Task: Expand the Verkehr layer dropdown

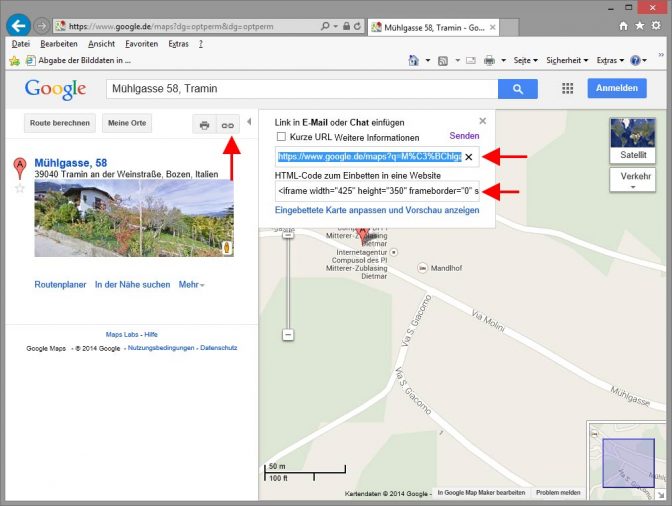Action: [633, 180]
